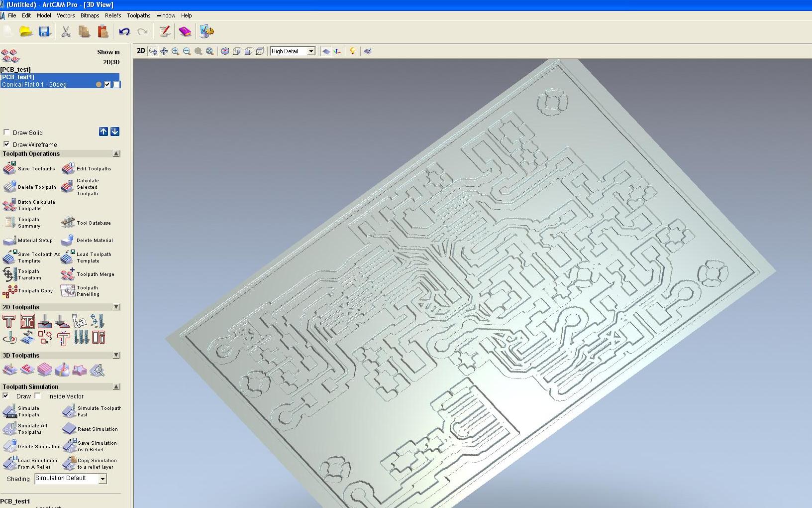Select the PCB_test toolpath group
This screenshot has height=508, width=812.
(15, 70)
